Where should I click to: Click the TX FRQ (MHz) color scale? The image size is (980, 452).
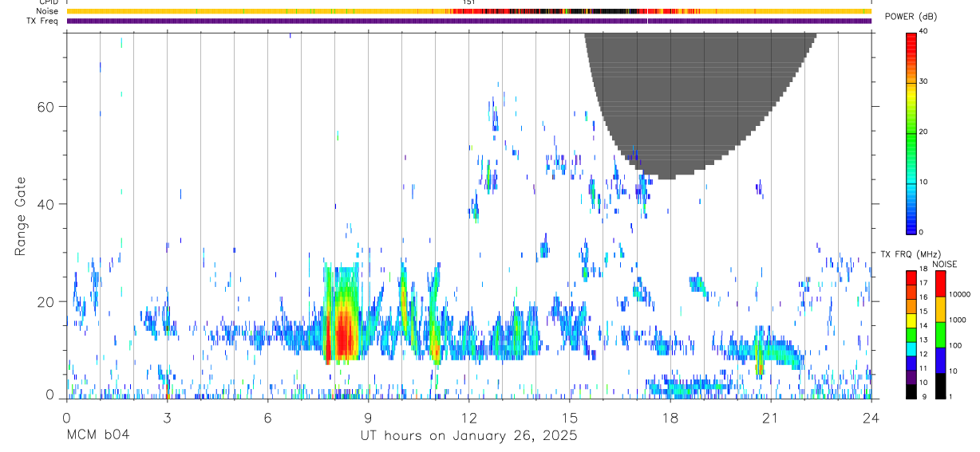pyautogui.click(x=911, y=334)
